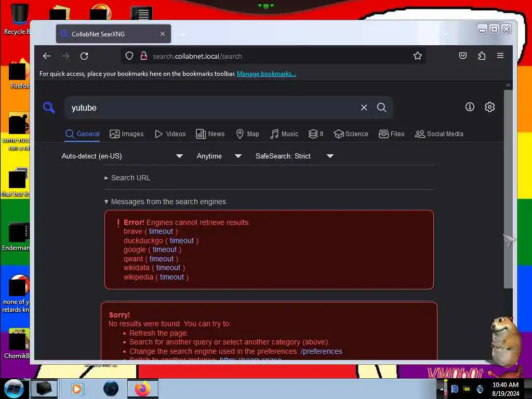
Task: Click the Manage bookmarks link
Action: (267, 74)
